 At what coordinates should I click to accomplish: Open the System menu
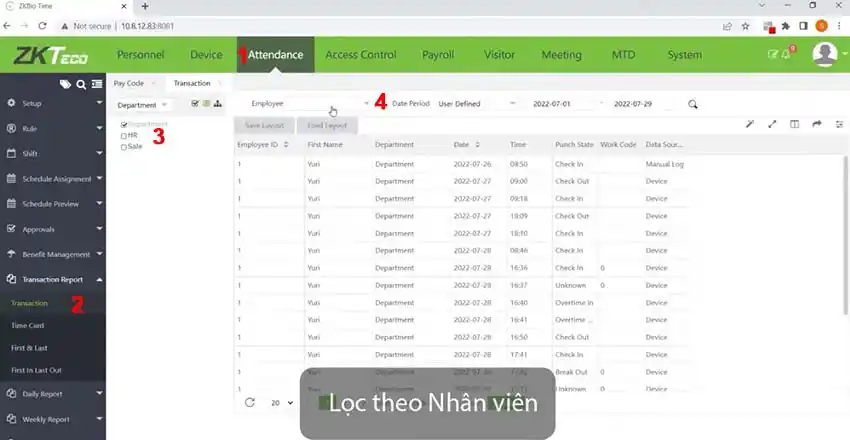pos(685,55)
